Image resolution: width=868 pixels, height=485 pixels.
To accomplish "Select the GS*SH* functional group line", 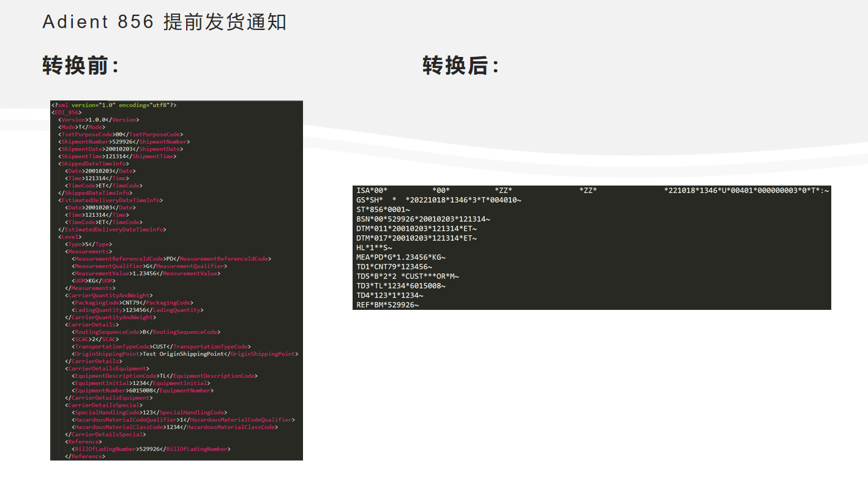I will [x=439, y=200].
